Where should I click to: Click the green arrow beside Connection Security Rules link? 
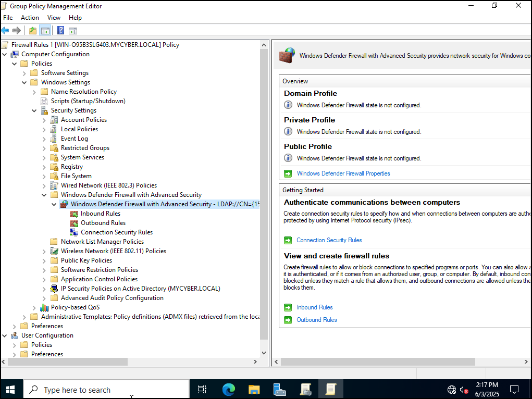click(288, 240)
